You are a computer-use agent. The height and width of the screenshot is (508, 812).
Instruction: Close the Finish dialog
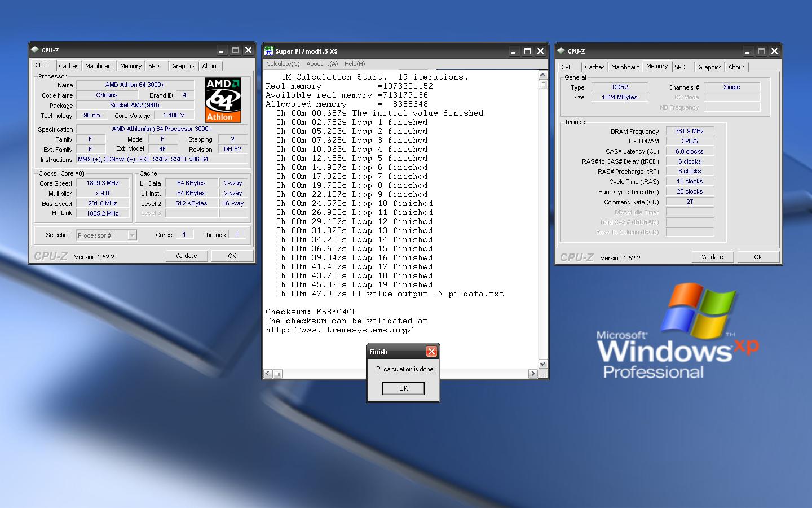pyautogui.click(x=431, y=352)
